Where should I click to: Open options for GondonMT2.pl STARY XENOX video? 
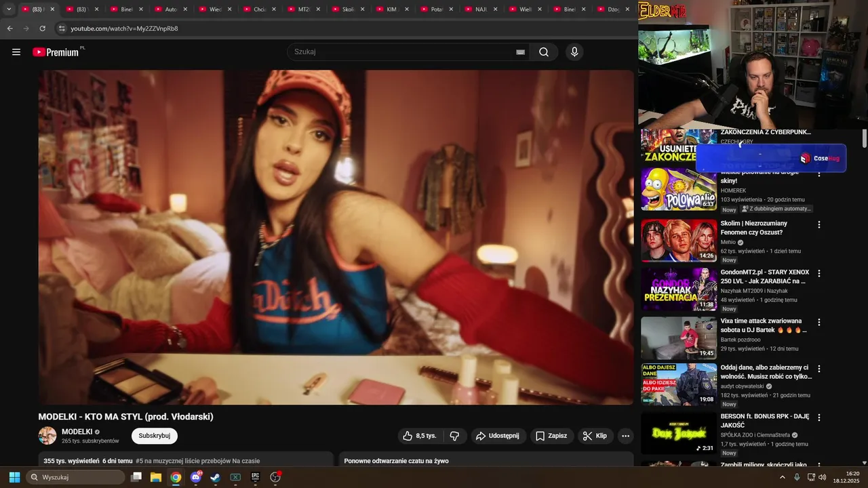coord(818,273)
